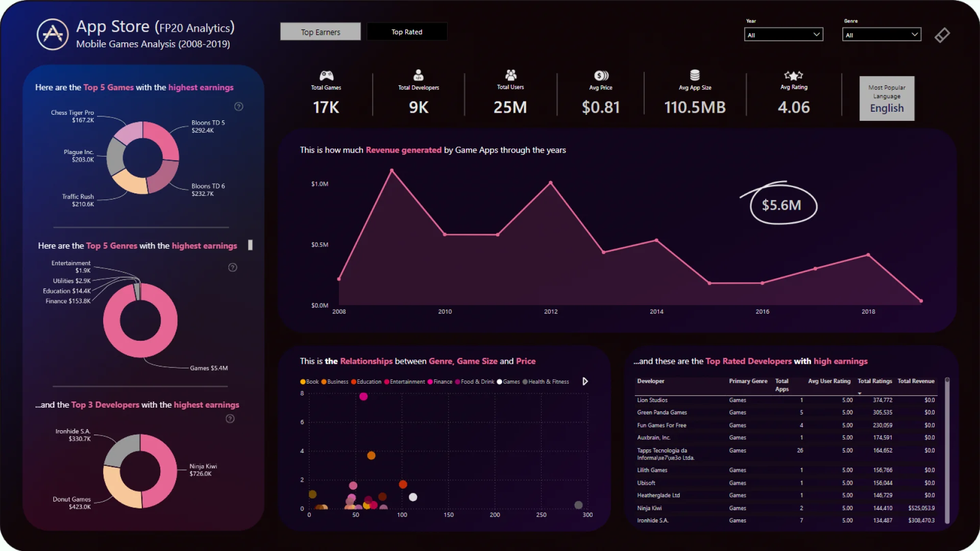The height and width of the screenshot is (551, 980).
Task: Click the Avg App Size database icon
Action: click(x=695, y=76)
